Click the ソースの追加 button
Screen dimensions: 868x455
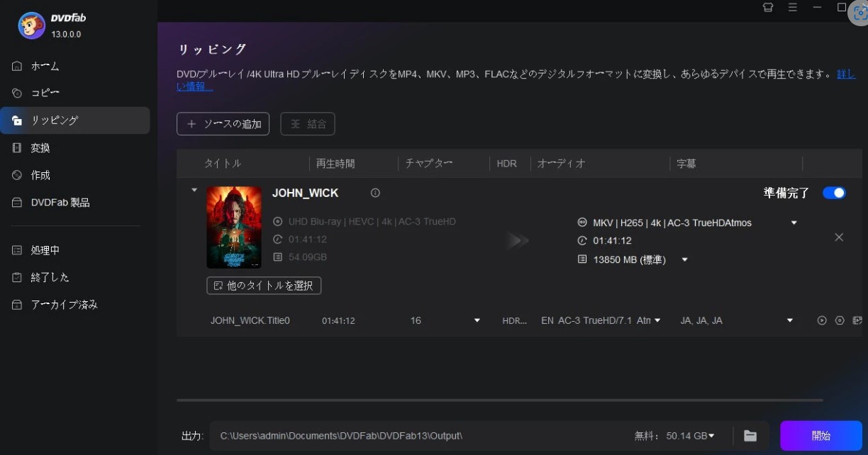point(223,124)
